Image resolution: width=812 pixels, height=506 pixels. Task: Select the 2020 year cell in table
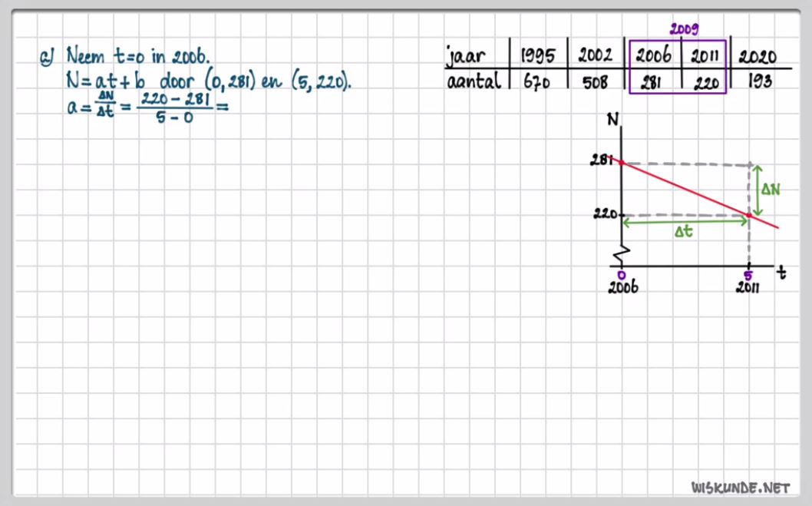pyautogui.click(x=757, y=56)
